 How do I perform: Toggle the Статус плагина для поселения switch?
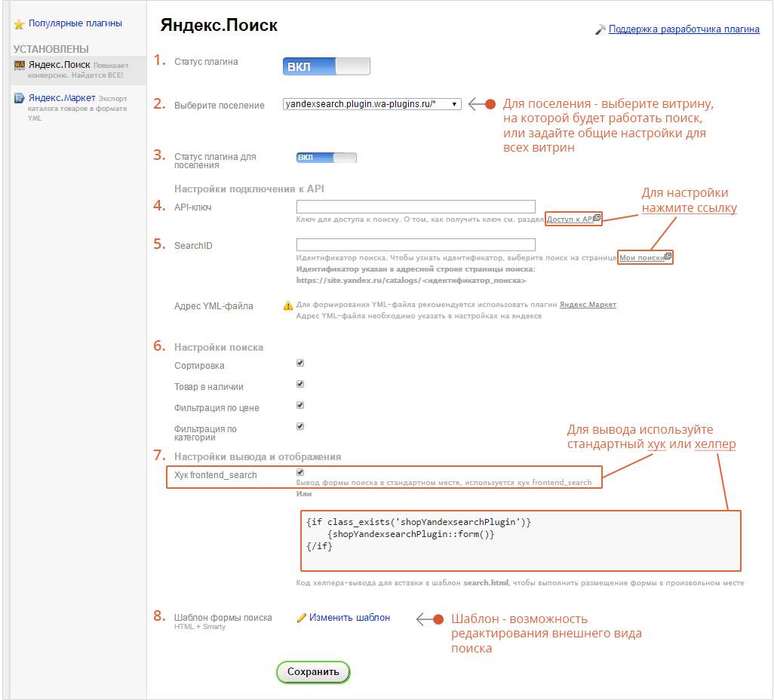327,158
